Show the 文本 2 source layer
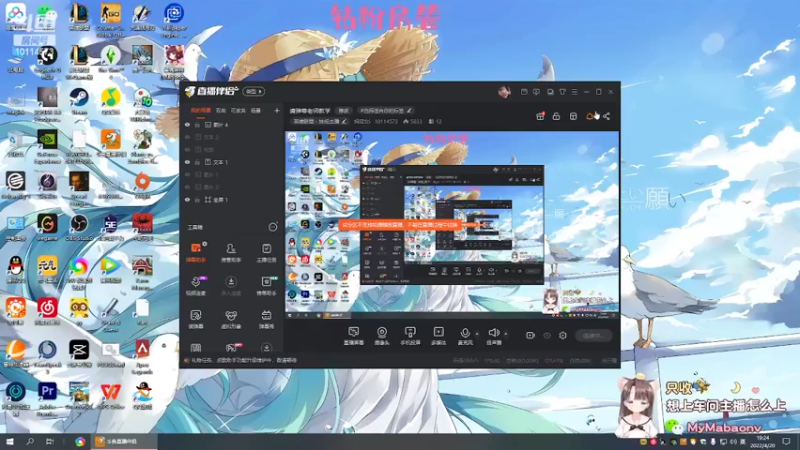The image size is (800, 450). (187, 137)
